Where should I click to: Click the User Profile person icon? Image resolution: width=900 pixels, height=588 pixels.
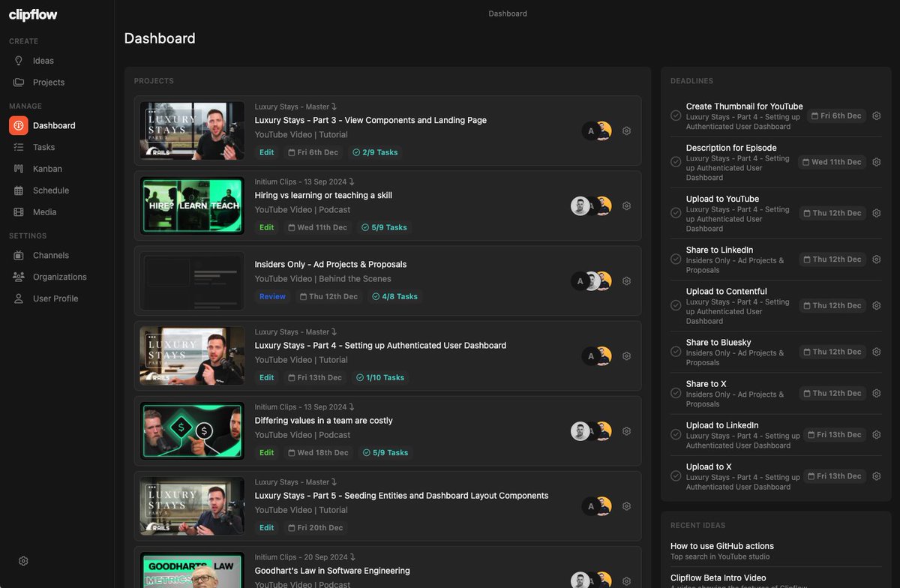click(19, 298)
